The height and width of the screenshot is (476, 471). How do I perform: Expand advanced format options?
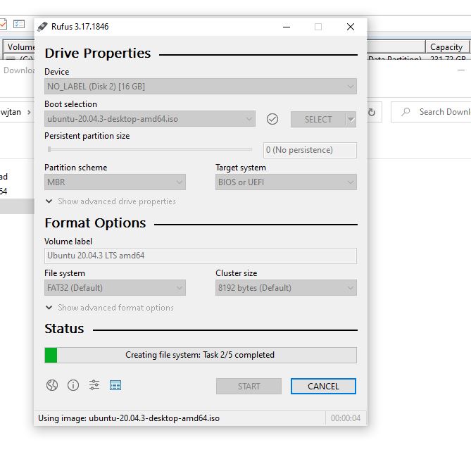(110, 308)
